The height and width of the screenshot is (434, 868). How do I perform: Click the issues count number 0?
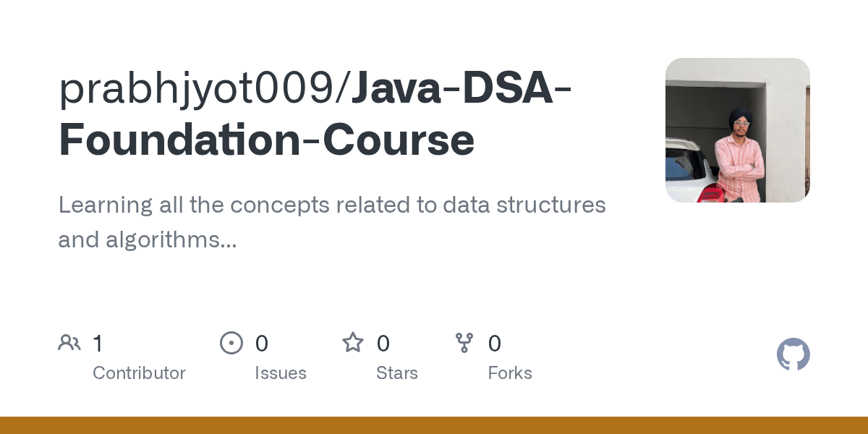(261, 344)
